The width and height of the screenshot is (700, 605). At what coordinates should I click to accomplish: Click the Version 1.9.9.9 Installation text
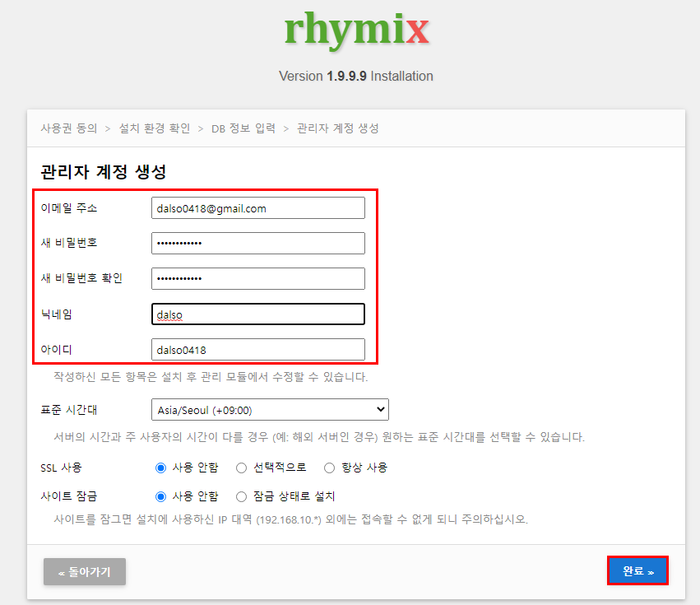pos(356,76)
